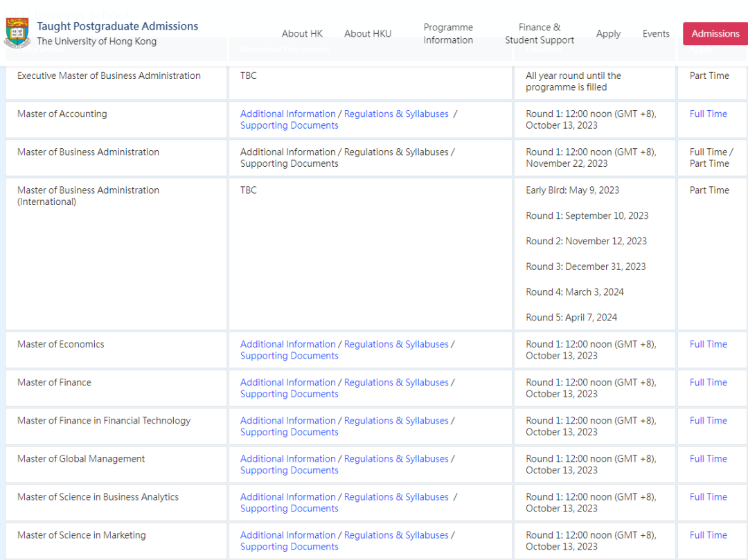This screenshot has width=748, height=560.
Task: Go to the Events menu item
Action: pos(656,34)
